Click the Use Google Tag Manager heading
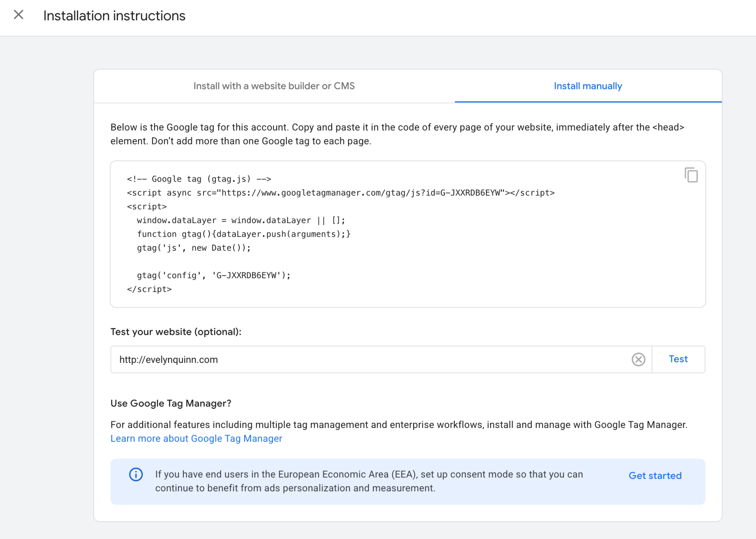 171,404
